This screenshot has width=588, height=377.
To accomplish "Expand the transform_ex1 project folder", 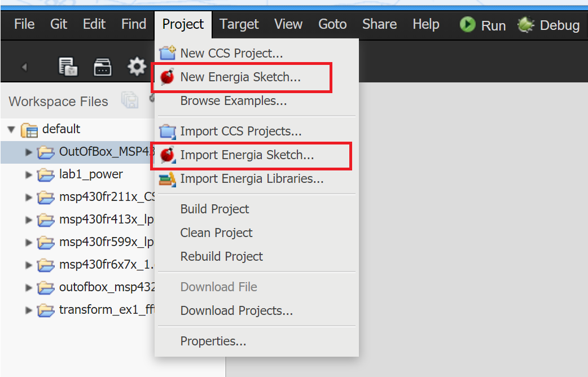I will [x=29, y=310].
